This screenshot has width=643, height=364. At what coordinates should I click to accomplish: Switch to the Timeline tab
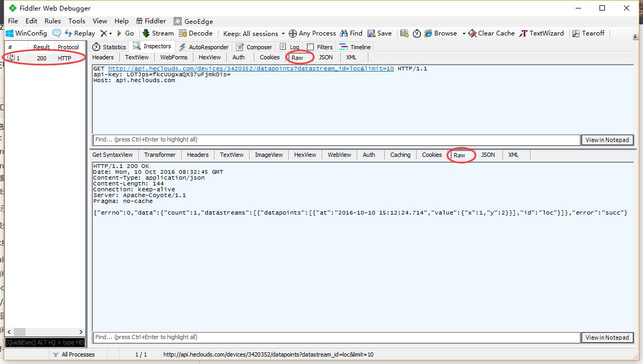point(355,47)
